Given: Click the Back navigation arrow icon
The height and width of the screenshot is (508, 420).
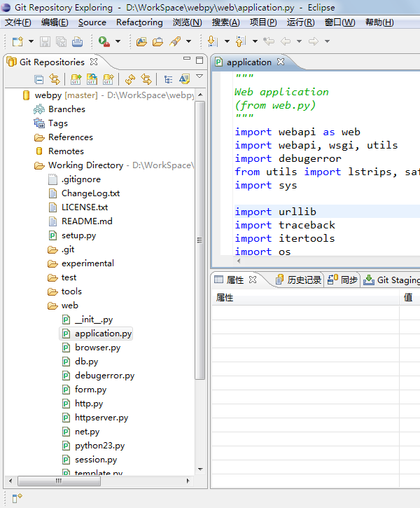Looking at the screenshot, I should click(286, 41).
